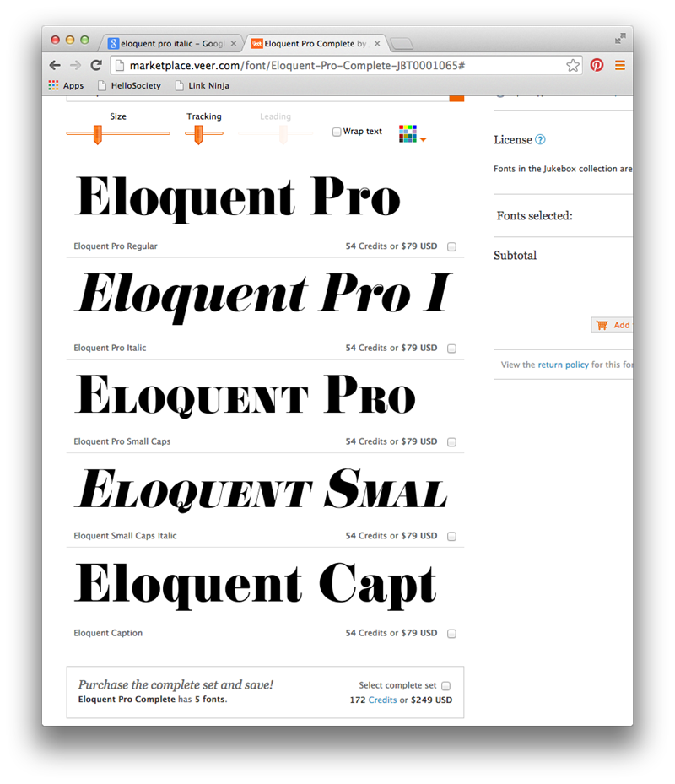Viewport: 675px width, 784px height.
Task: Click the 'Eloquent Pro Small Caps' name label
Action: click(122, 441)
